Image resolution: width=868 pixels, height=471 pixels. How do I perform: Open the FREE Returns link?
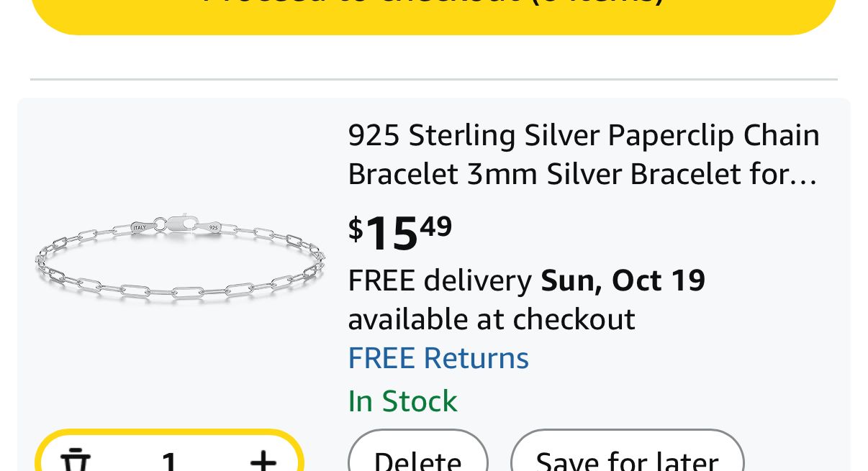click(x=438, y=358)
